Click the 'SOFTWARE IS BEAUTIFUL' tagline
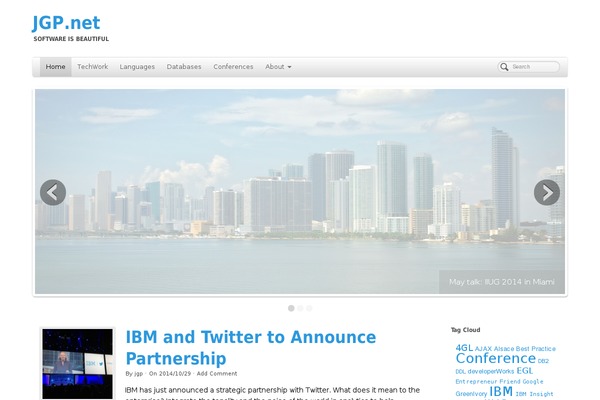This screenshot has width=600, height=400. point(71,39)
